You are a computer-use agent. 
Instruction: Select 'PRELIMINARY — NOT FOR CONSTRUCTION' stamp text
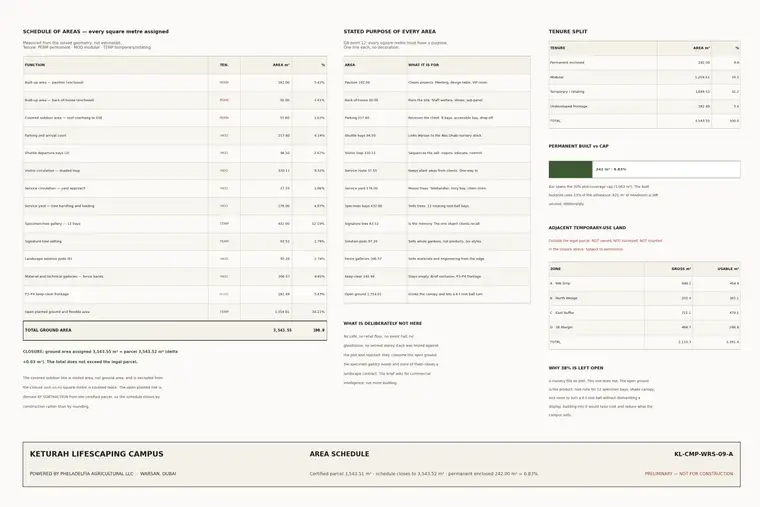pos(689,474)
